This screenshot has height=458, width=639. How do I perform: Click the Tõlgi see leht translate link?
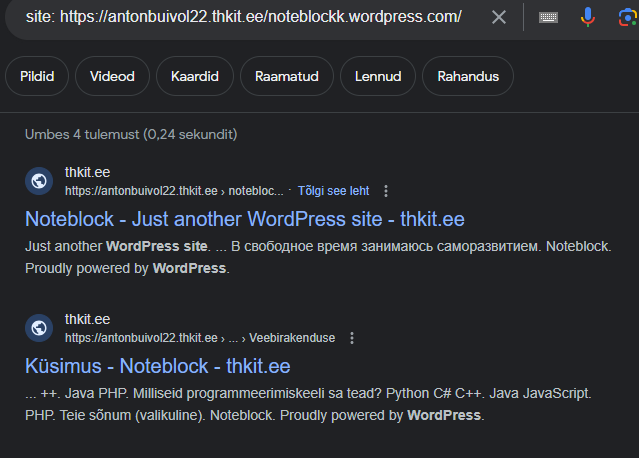(x=333, y=191)
